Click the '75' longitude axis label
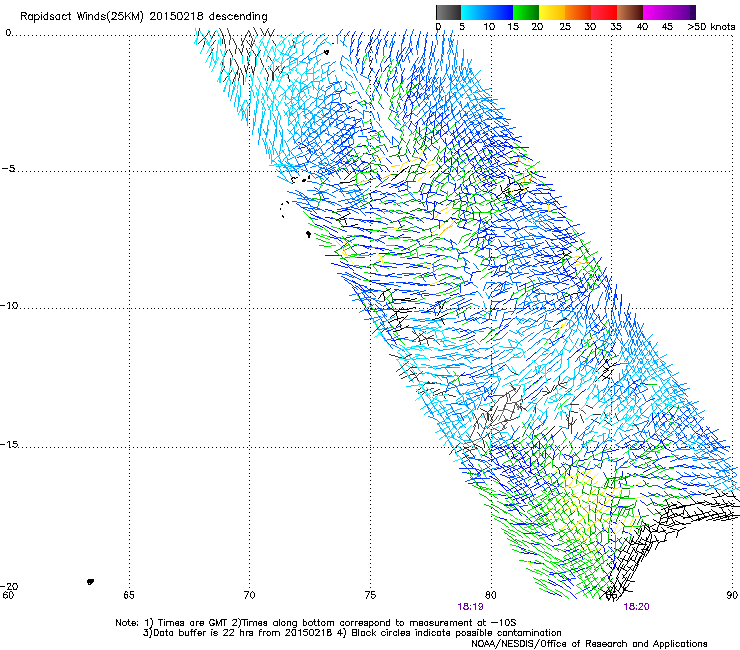Image resolution: width=740 pixels, height=650 pixels. pyautogui.click(x=370, y=595)
